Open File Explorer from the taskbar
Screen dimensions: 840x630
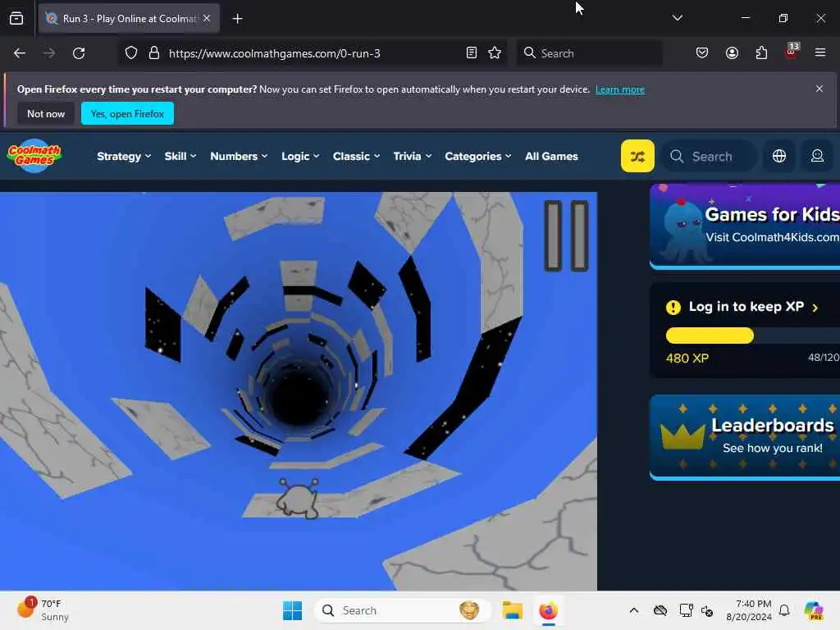click(x=512, y=610)
